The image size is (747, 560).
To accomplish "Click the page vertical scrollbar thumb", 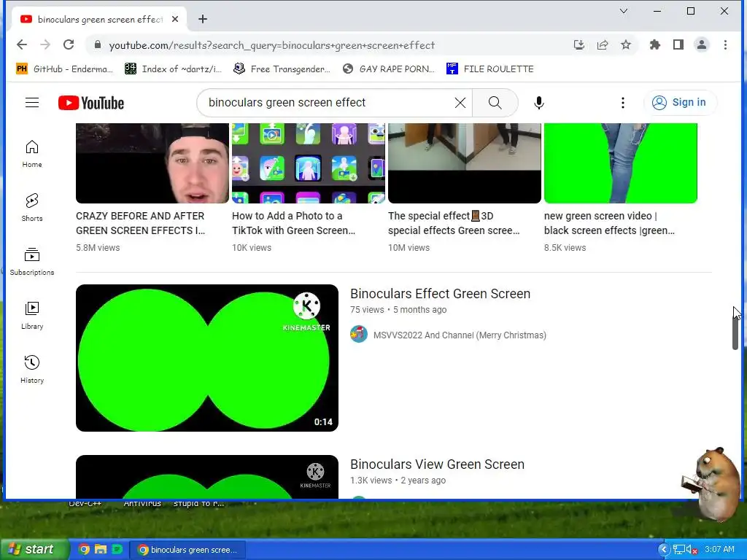I will [735, 331].
